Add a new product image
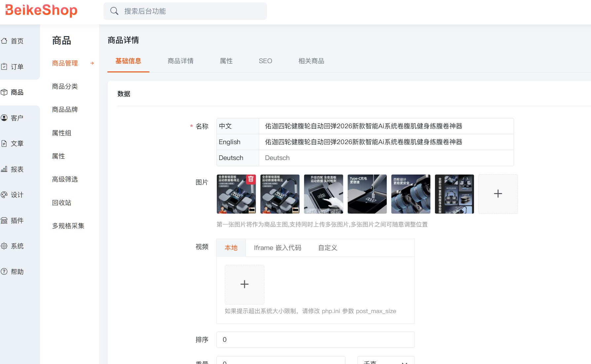The image size is (591, 364). coord(498,194)
